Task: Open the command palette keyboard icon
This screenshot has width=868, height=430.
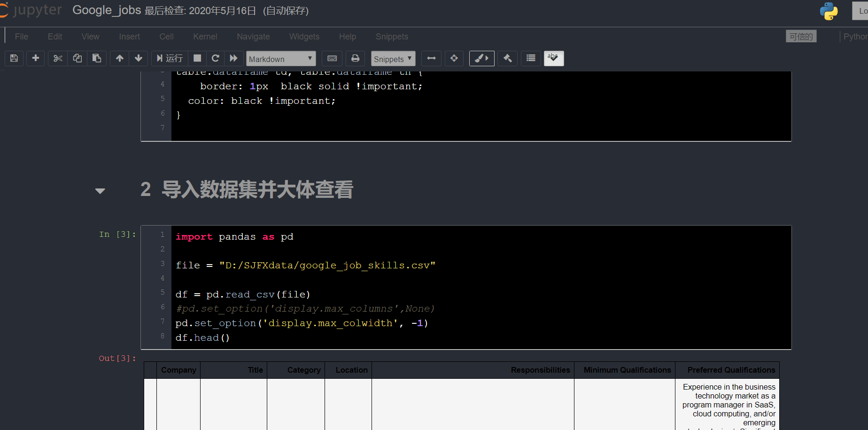Action: [332, 58]
